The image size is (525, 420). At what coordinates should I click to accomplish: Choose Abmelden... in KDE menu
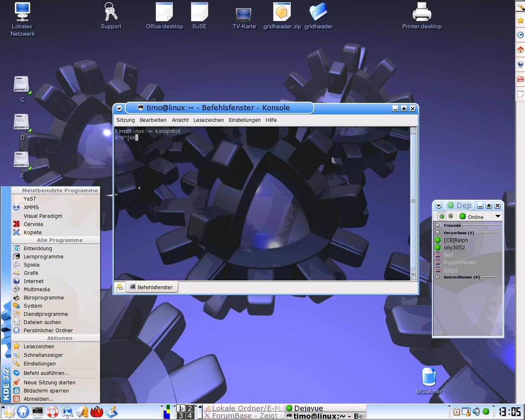(x=56, y=399)
